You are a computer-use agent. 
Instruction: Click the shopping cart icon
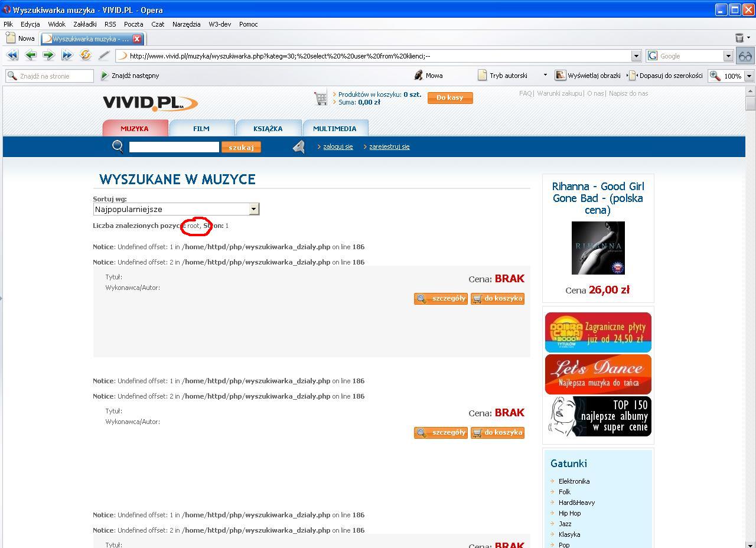tap(321, 98)
